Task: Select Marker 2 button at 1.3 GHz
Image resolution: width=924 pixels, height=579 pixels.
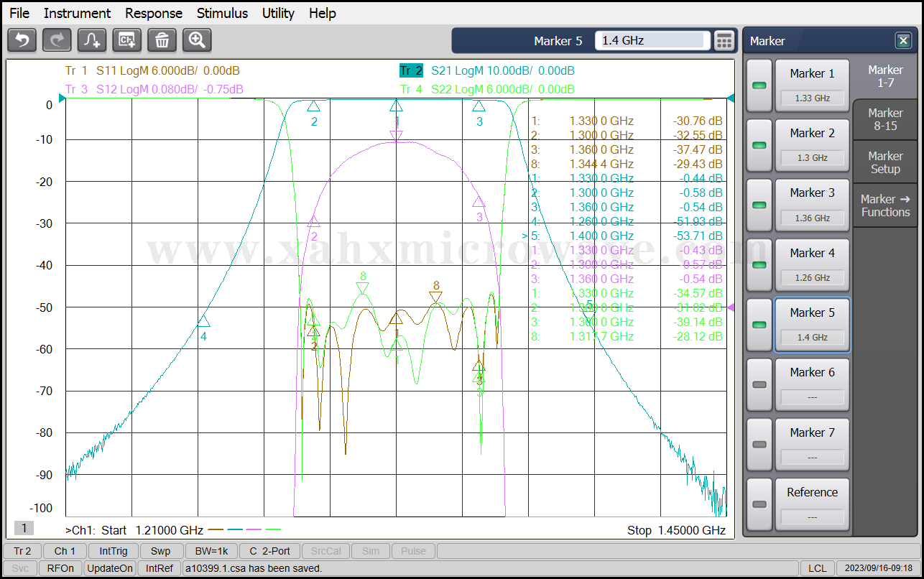Action: [812, 145]
